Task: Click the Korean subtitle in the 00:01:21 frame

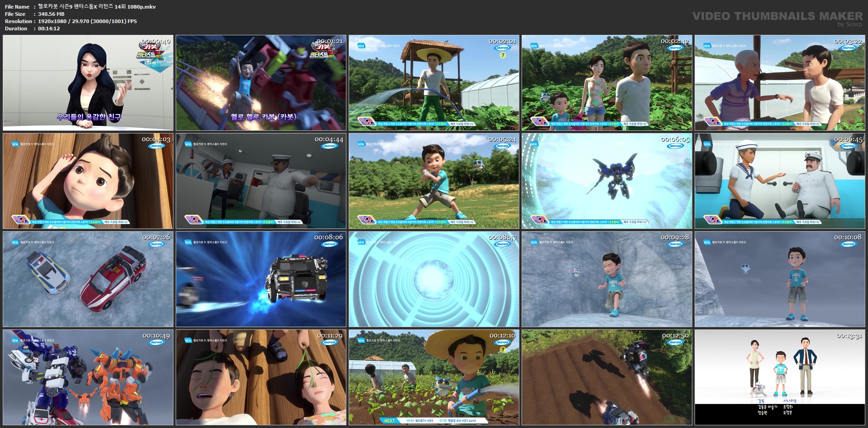Action: (264, 117)
